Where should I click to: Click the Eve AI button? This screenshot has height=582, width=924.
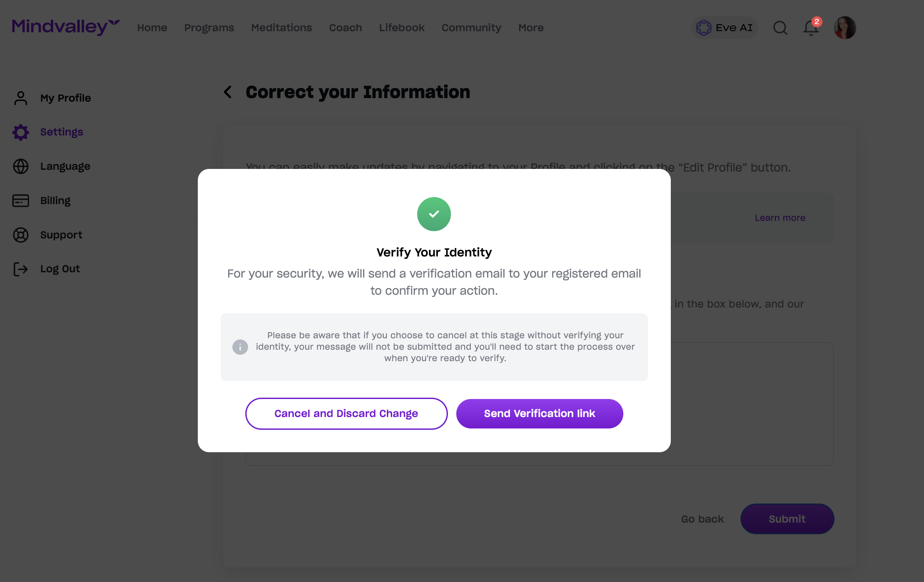point(724,28)
